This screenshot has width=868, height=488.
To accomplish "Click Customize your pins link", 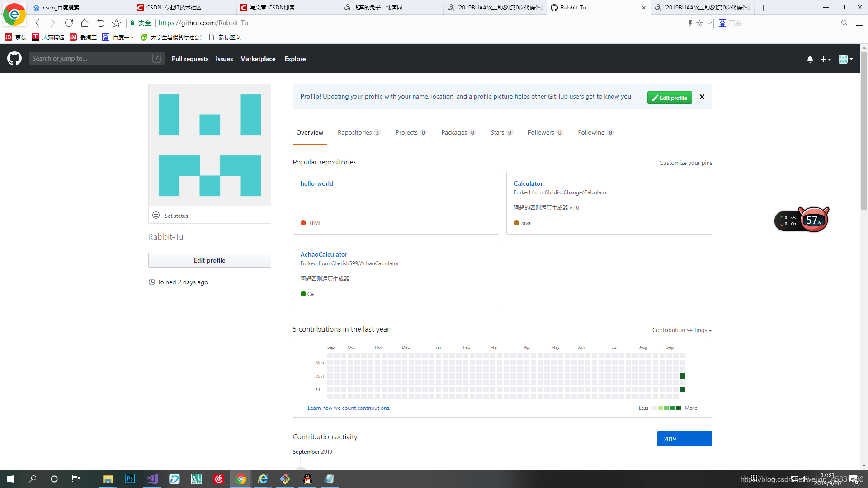I will (685, 163).
